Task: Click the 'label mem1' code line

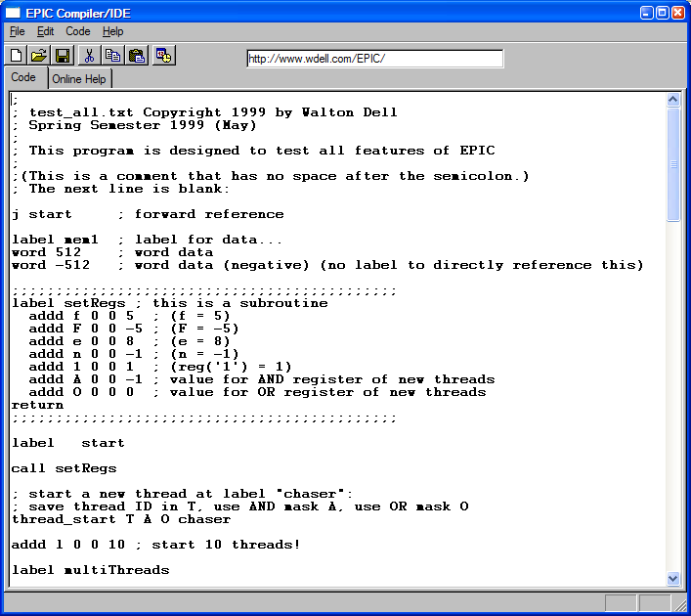Action: click(x=147, y=240)
